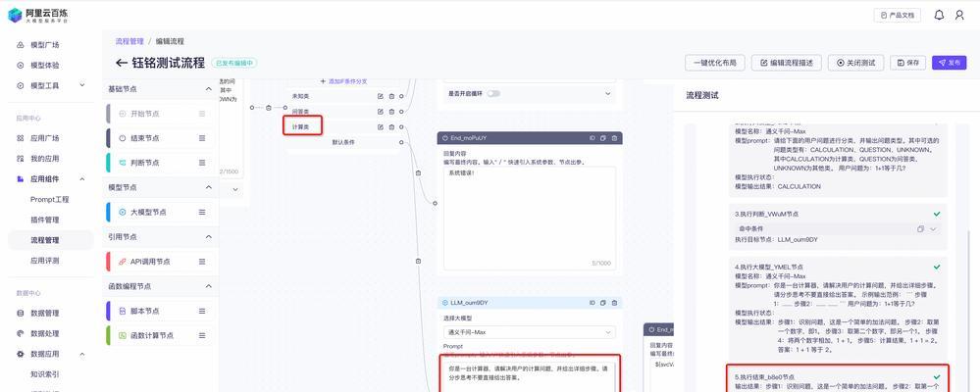The image size is (980, 392).
Task: Open Prompt工程 in the sidebar
Action: point(51,199)
